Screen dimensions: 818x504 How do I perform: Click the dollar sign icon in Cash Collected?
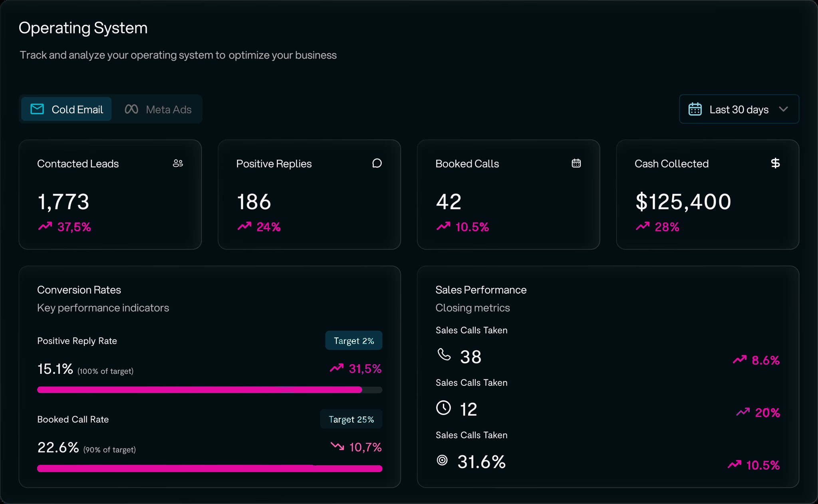tap(775, 163)
